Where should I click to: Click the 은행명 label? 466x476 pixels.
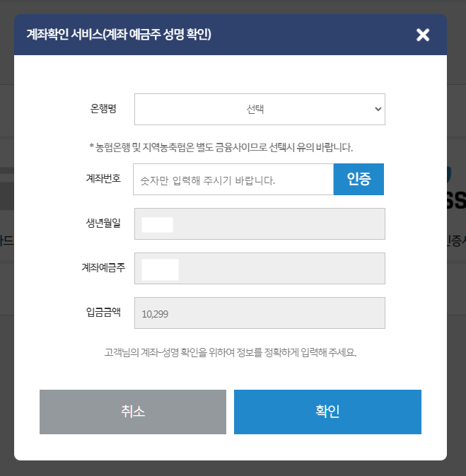click(x=103, y=109)
